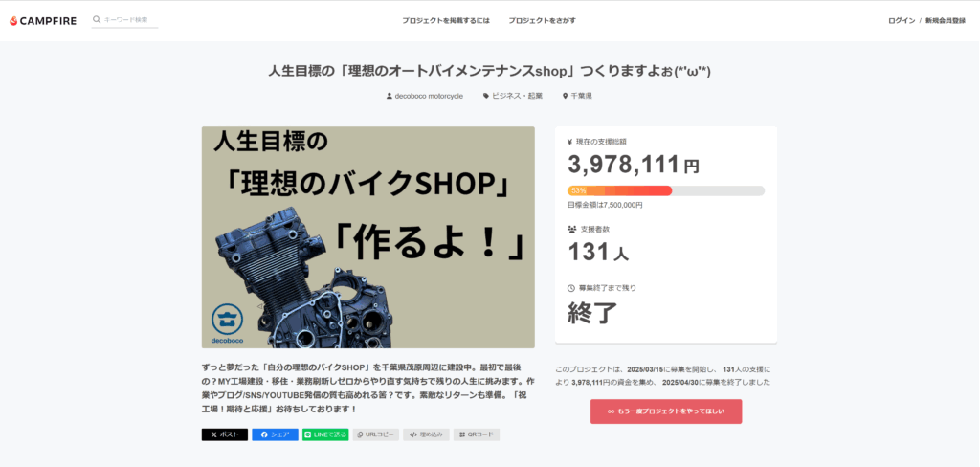
Task: Click the project title heading
Action: 489,71
